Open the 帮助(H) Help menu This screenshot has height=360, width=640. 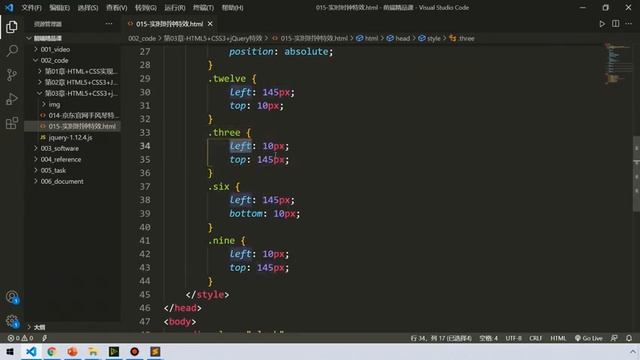(233, 7)
